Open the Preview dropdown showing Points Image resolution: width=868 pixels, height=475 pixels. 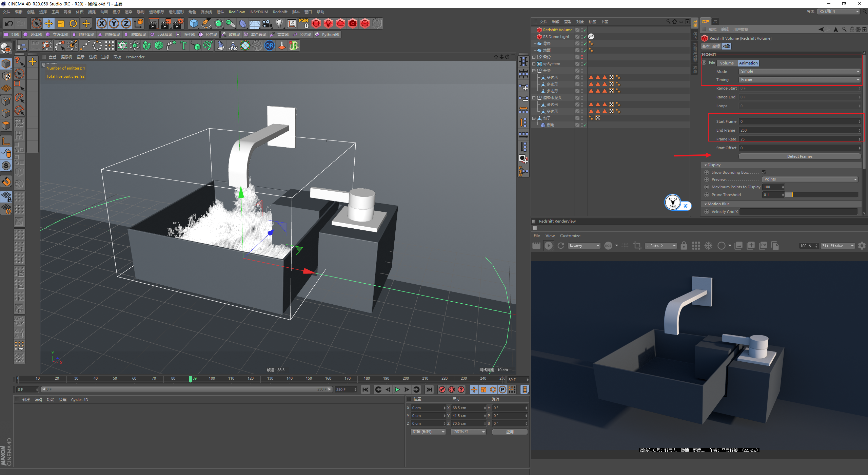810,179
